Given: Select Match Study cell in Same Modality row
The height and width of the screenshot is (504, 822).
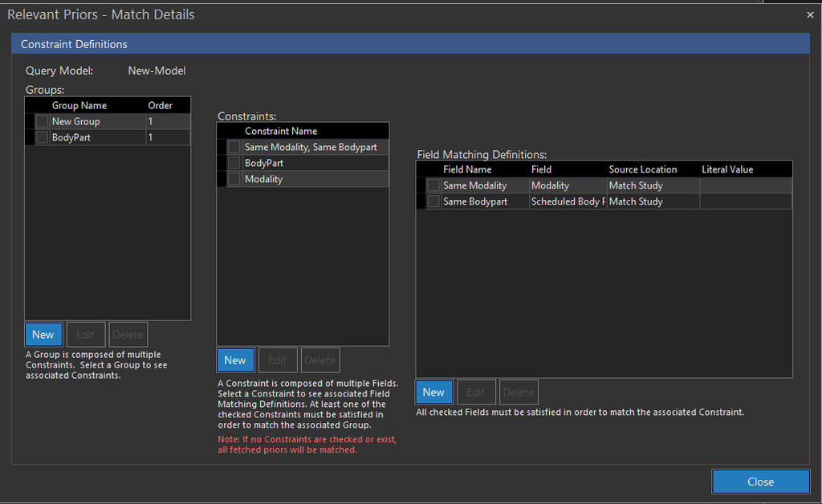Looking at the screenshot, I should pyautogui.click(x=636, y=185).
